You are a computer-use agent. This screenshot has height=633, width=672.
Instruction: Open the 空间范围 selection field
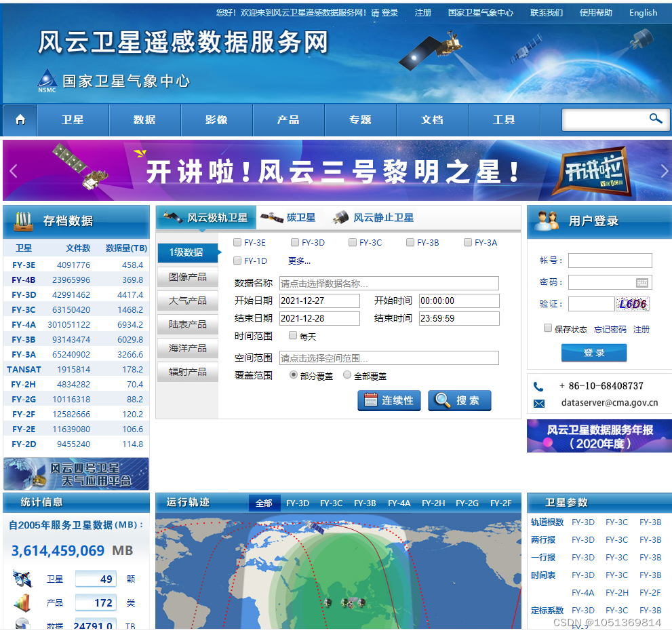tap(389, 358)
